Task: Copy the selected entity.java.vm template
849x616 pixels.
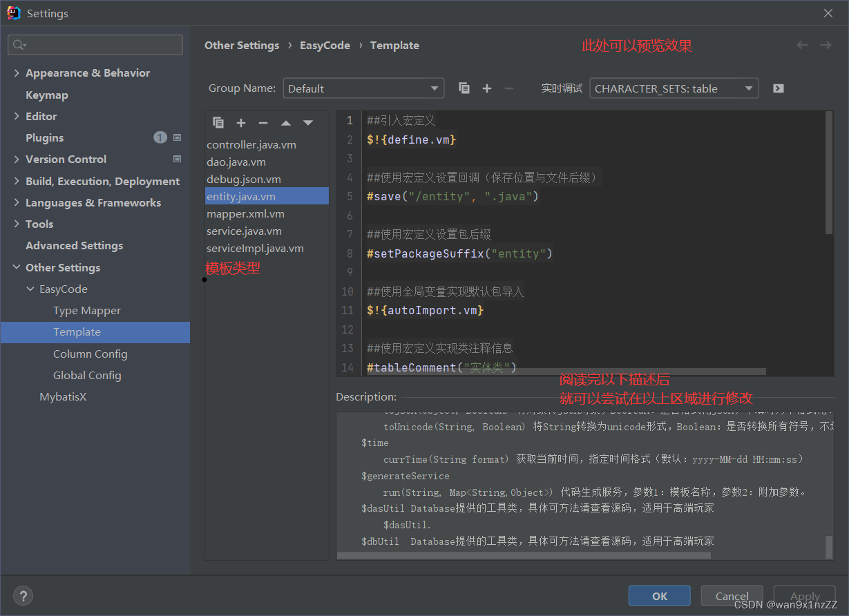Action: tap(218, 122)
